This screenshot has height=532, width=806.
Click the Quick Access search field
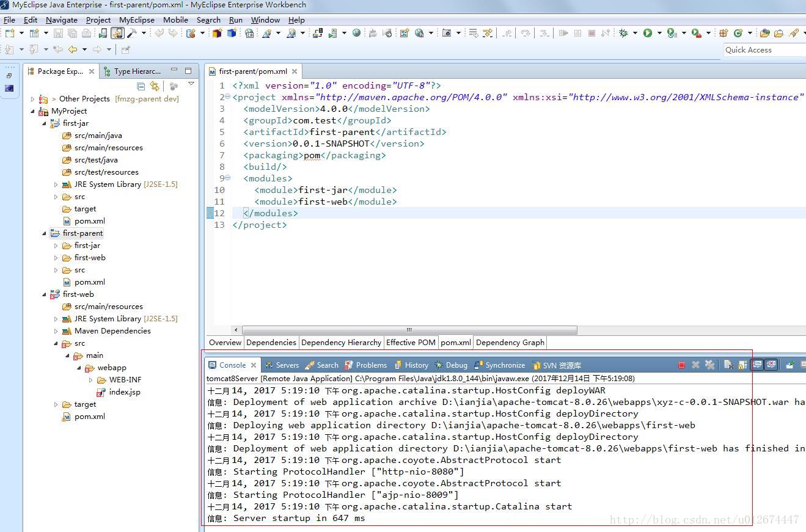coord(764,49)
